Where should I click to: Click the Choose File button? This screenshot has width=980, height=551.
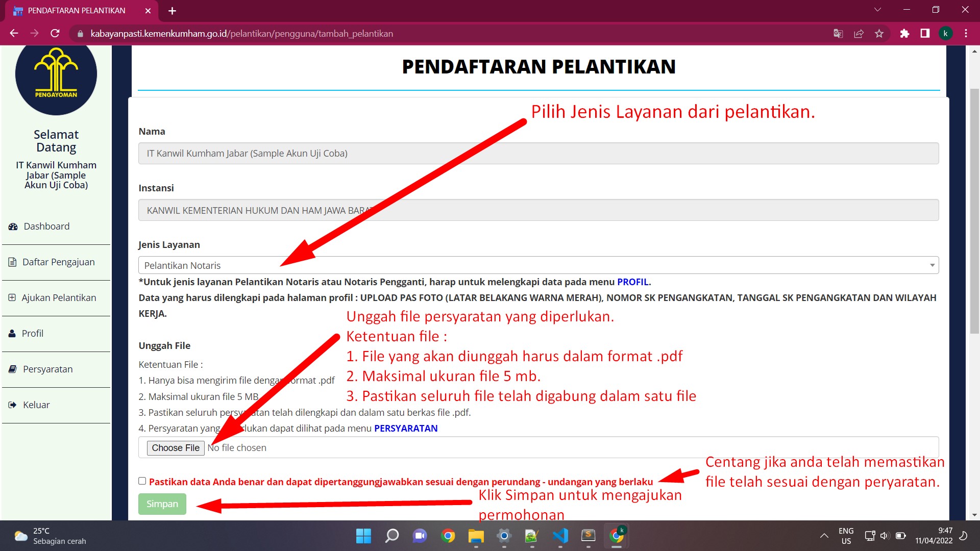(176, 448)
